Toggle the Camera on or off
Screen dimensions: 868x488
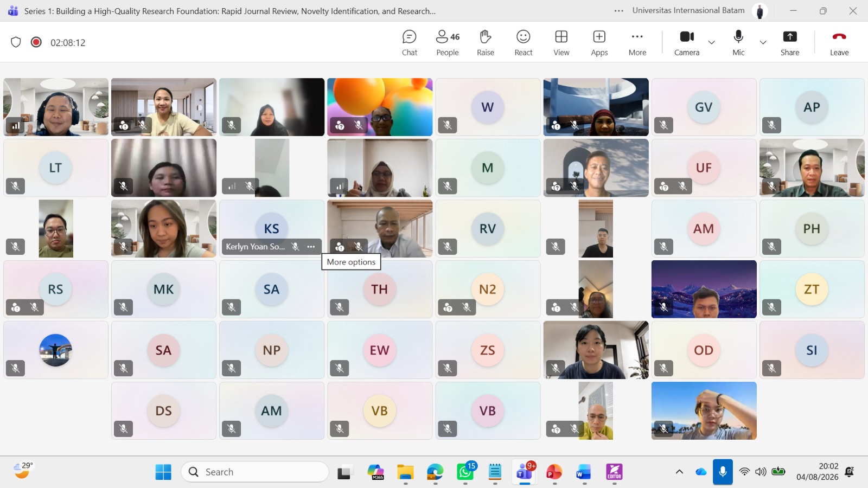687,43
